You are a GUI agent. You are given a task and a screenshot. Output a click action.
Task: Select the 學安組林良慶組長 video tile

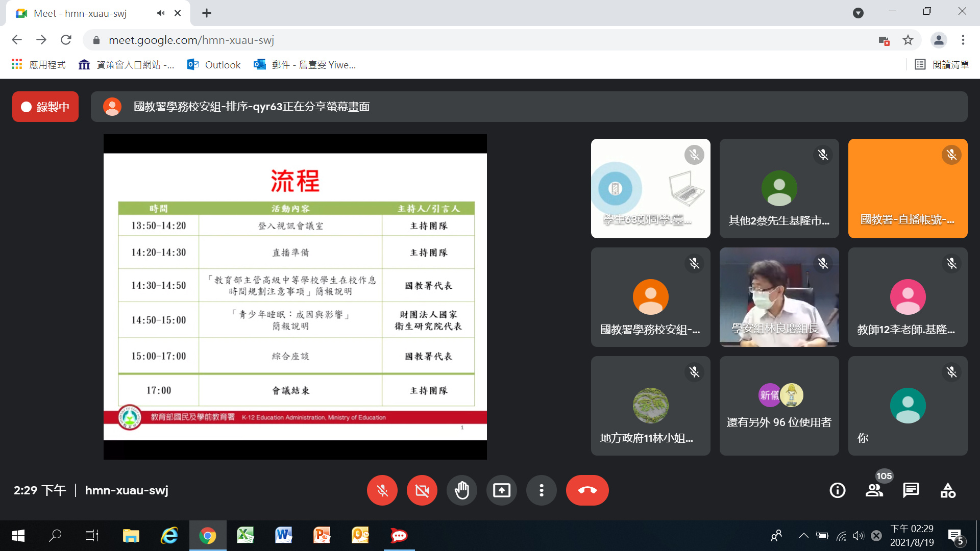coord(779,297)
